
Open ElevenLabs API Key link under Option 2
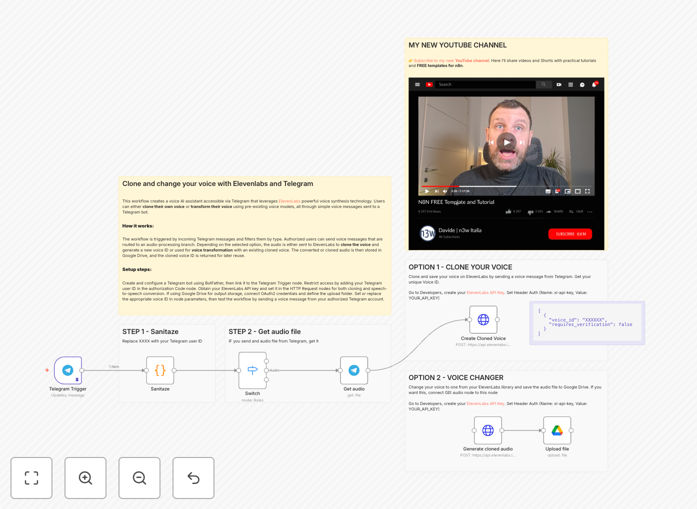point(485,404)
